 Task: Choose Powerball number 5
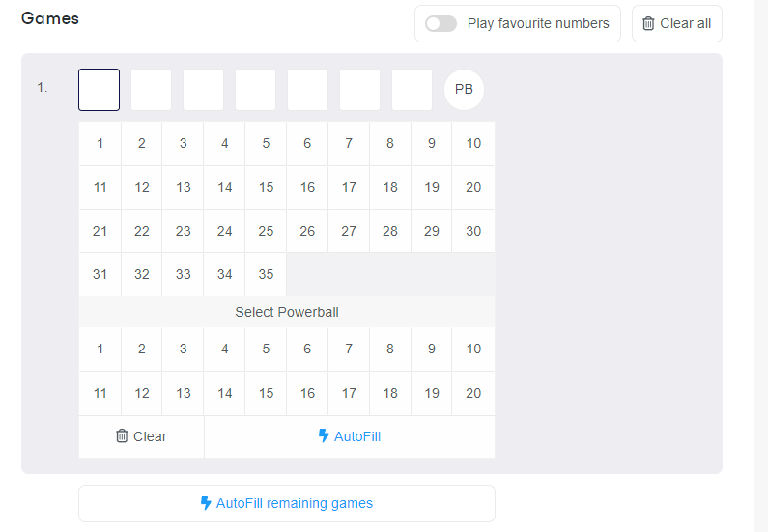tap(266, 349)
